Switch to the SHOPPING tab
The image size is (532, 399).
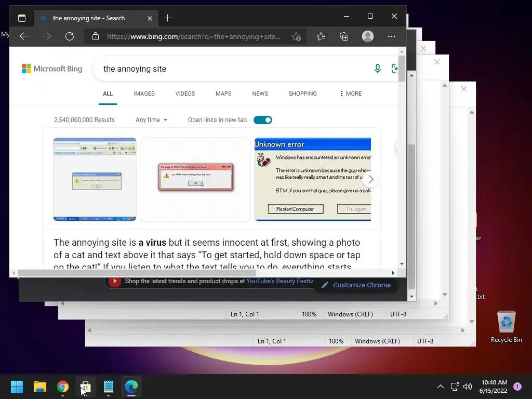coord(303,94)
